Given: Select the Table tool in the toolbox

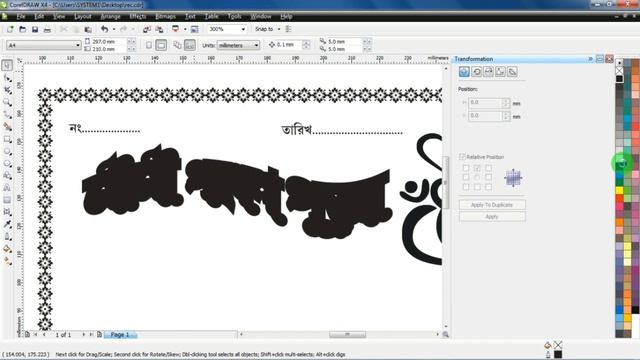Looking at the screenshot, I should click(x=7, y=200).
